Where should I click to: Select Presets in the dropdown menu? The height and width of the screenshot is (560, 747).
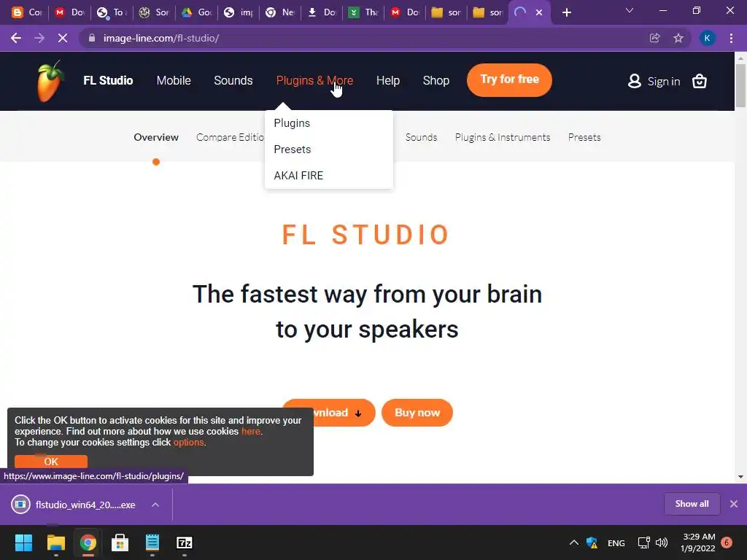(x=292, y=149)
